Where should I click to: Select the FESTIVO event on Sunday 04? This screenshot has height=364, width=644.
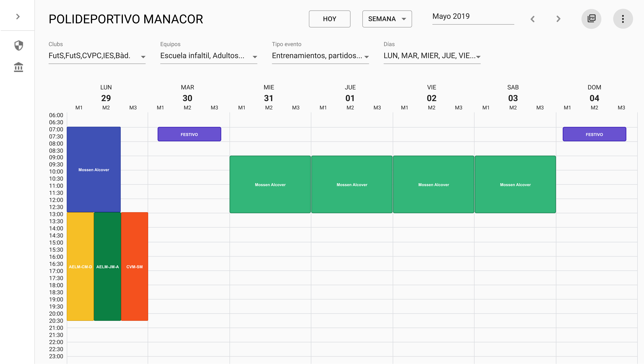click(x=595, y=134)
